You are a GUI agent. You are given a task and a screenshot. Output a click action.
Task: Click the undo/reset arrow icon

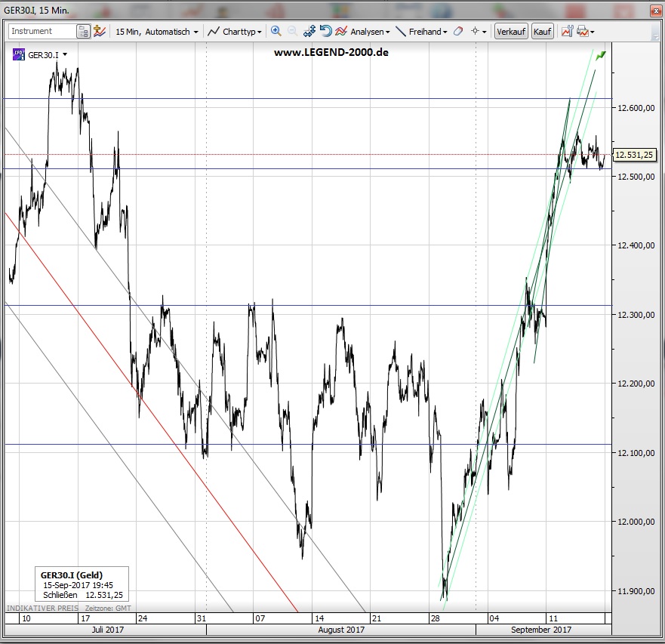click(x=325, y=32)
